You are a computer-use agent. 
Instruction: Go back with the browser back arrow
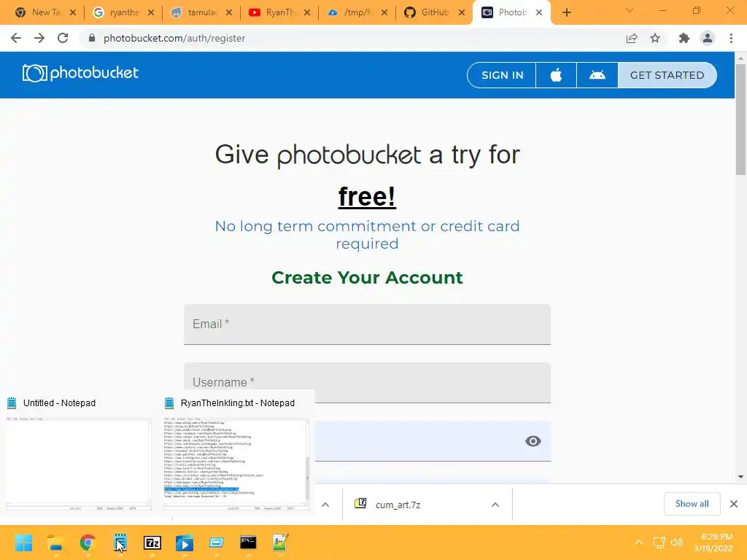click(x=16, y=38)
